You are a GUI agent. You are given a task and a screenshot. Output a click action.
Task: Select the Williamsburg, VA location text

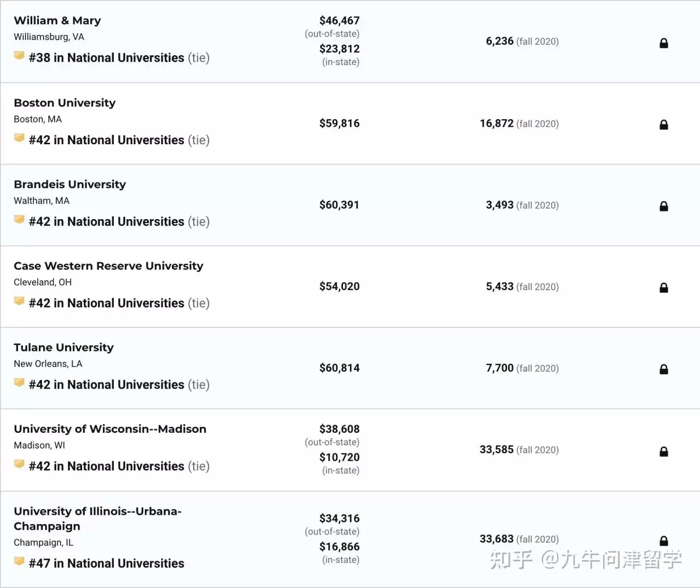click(x=49, y=37)
